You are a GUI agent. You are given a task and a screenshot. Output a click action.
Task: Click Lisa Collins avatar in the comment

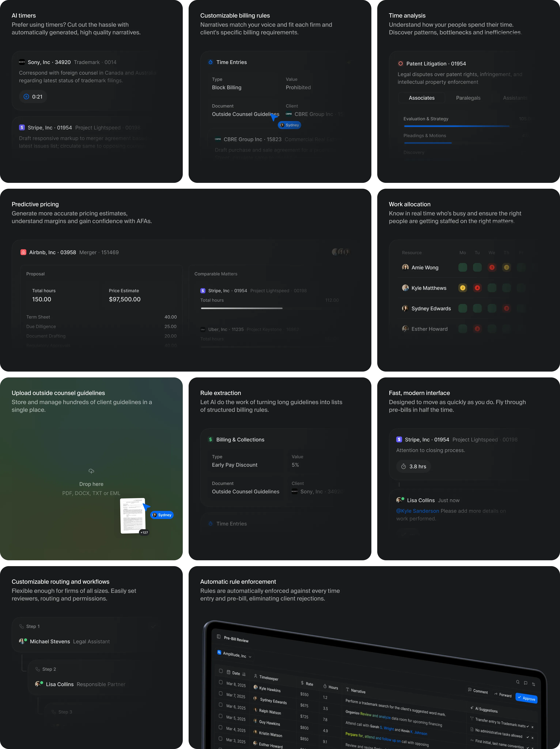(400, 500)
